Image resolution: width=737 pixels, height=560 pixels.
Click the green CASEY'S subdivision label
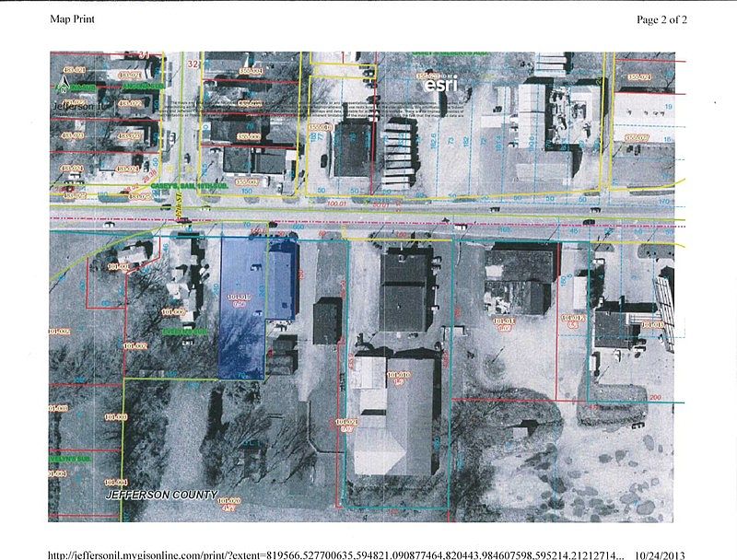[189, 186]
